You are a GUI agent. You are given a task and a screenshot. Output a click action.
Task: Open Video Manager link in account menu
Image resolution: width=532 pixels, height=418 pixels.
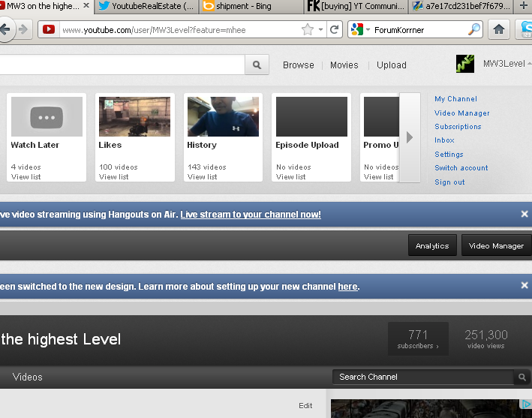[461, 113]
